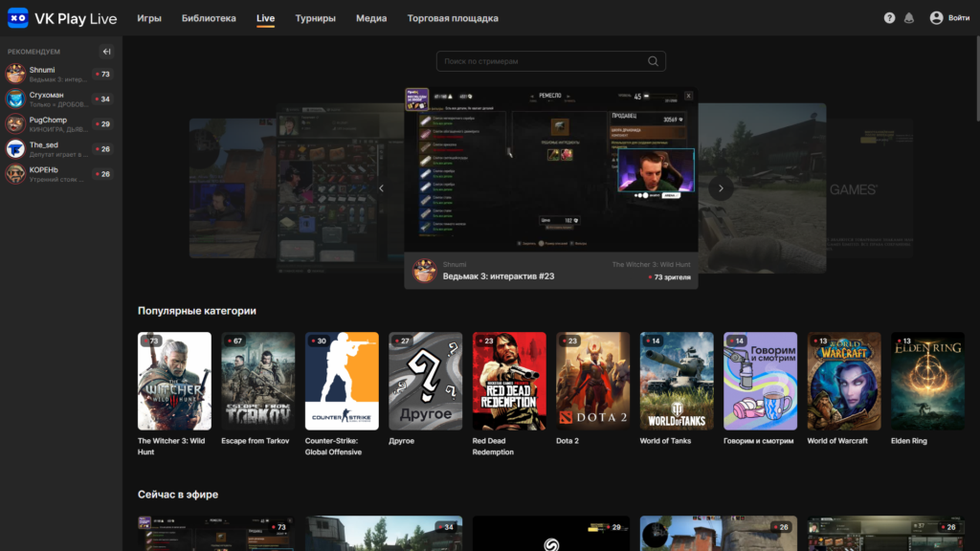980x551 pixels.
Task: Open the stream card showing 26 and a rocky outdoor map
Action: (x=719, y=534)
